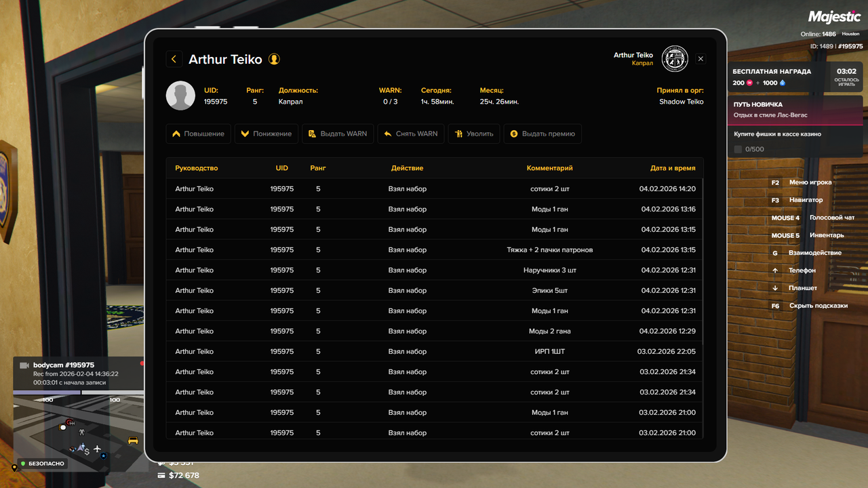
Task: Click Снять WARN button
Action: click(x=411, y=134)
